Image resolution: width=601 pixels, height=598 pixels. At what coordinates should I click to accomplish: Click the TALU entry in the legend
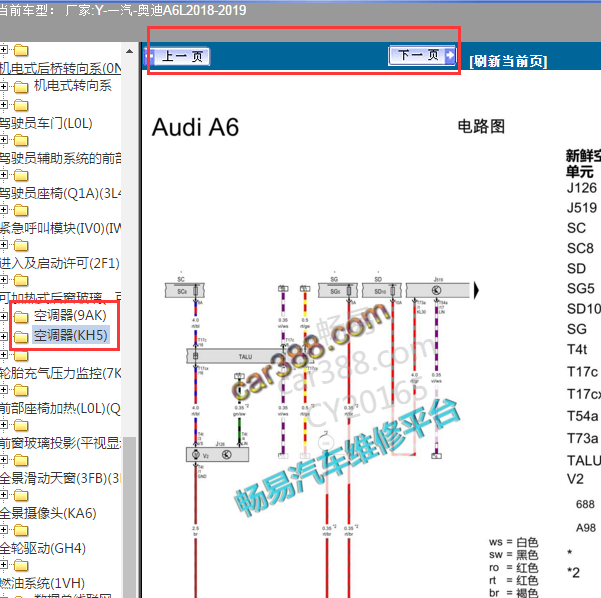583,460
